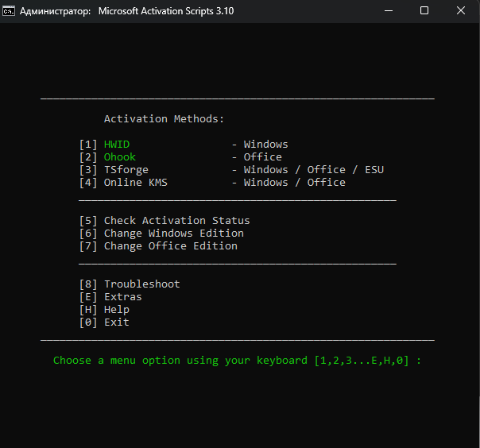480x448 pixels.
Task: Click the green keyboard prompt line
Action: 238,361
